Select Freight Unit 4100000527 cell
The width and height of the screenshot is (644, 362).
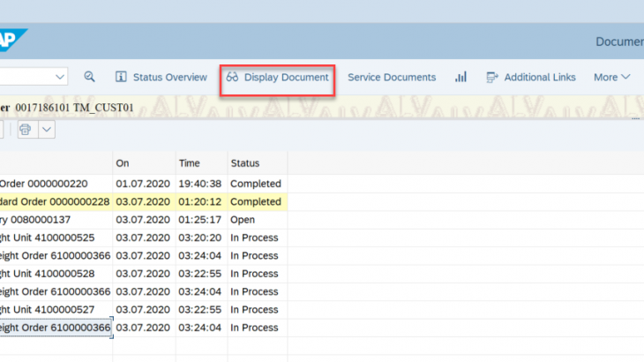click(x=56, y=310)
